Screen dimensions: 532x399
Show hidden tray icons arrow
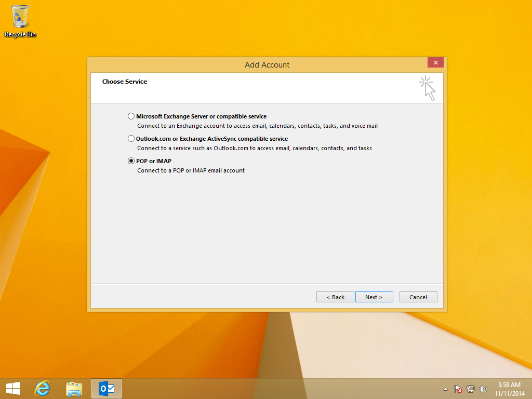pos(445,389)
